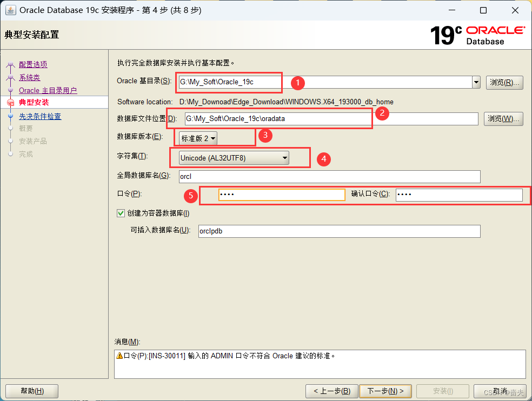The image size is (532, 401).
Task: Click the warning icon in the message box
Action: 119,356
